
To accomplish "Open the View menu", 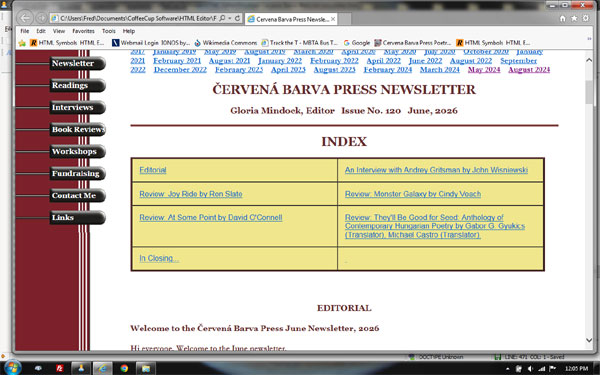I will point(59,31).
